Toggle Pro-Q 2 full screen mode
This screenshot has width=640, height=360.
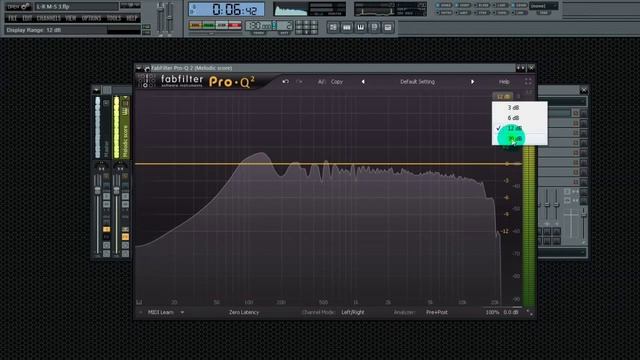click(528, 82)
